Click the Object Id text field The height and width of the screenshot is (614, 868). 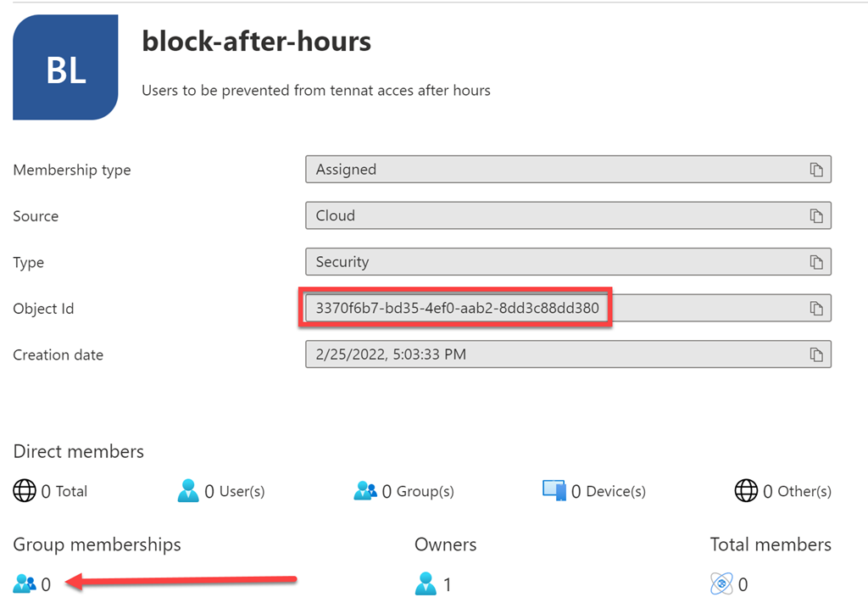coord(457,309)
